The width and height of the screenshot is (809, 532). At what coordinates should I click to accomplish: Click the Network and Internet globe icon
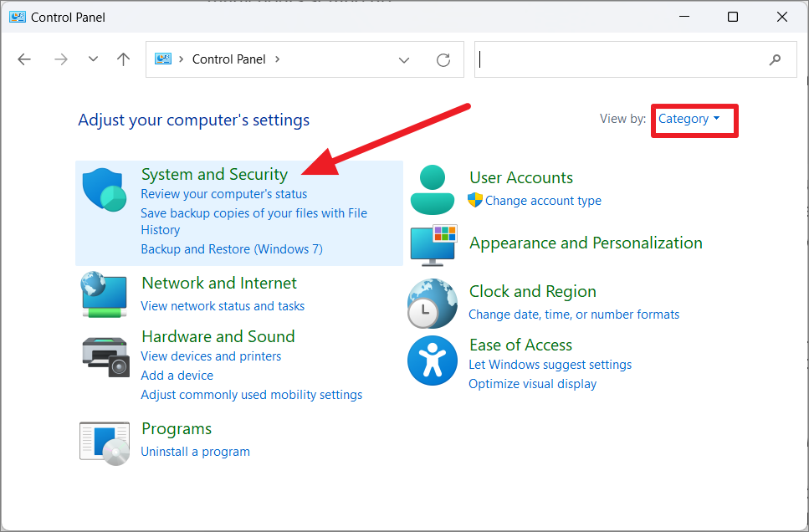click(x=105, y=294)
